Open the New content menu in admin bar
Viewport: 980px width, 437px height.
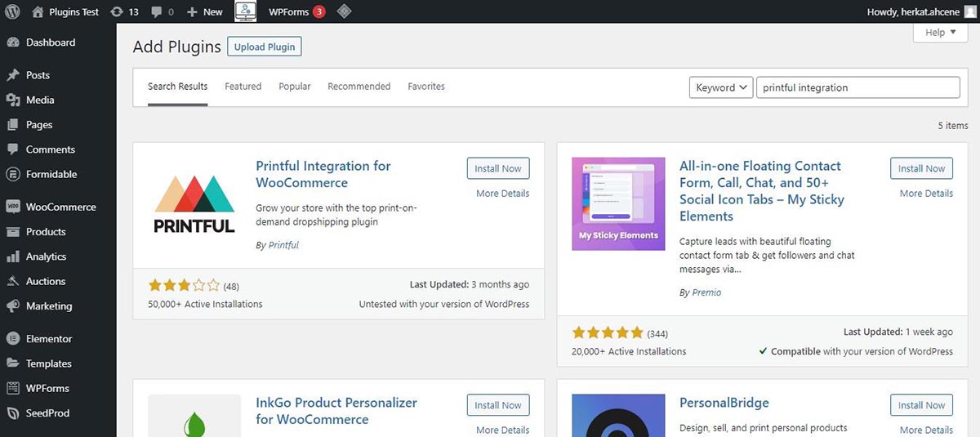204,11
